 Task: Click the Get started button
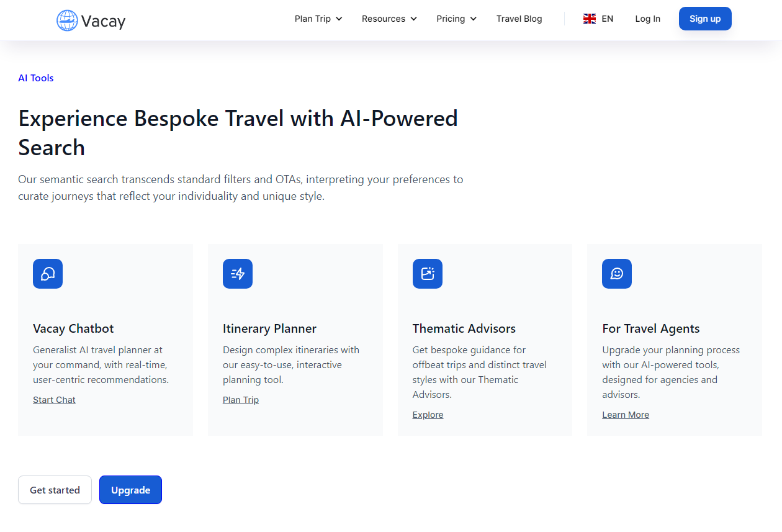tap(55, 490)
